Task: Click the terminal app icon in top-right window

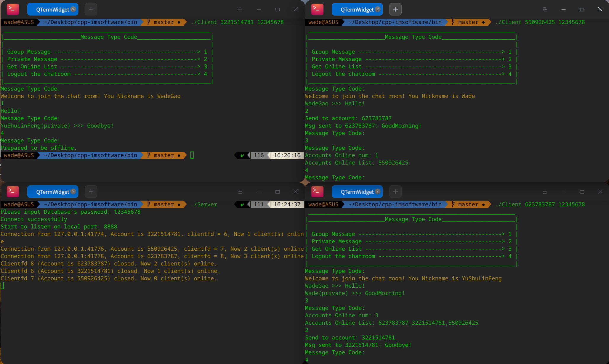Action: (317, 9)
